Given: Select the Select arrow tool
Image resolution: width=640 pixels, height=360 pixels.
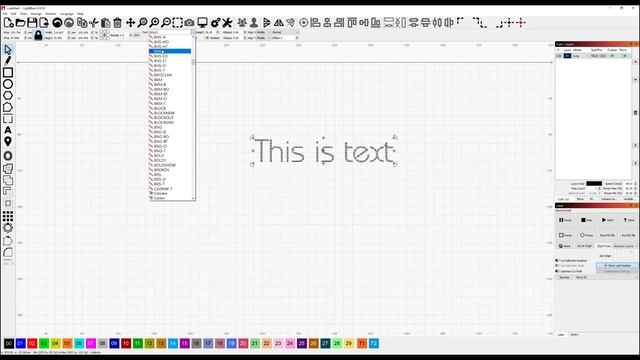Looking at the screenshot, I should (8, 50).
